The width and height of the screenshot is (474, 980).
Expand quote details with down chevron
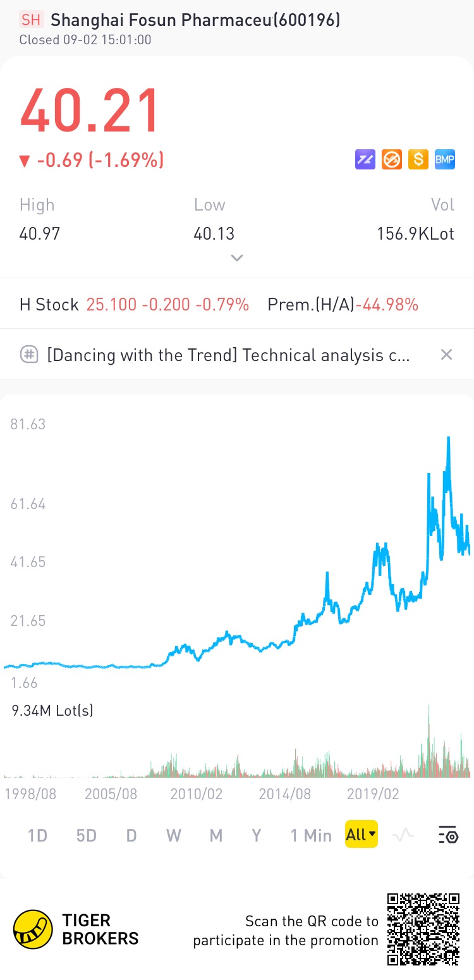click(237, 257)
